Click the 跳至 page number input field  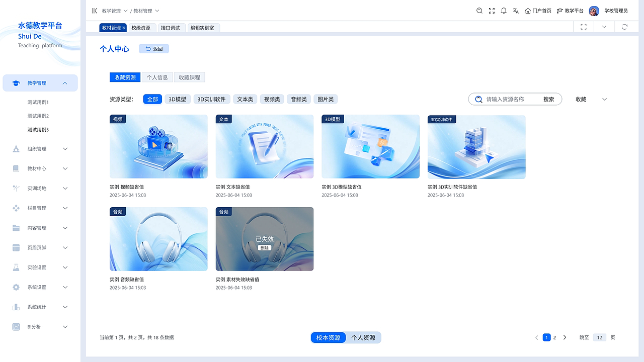point(599,337)
